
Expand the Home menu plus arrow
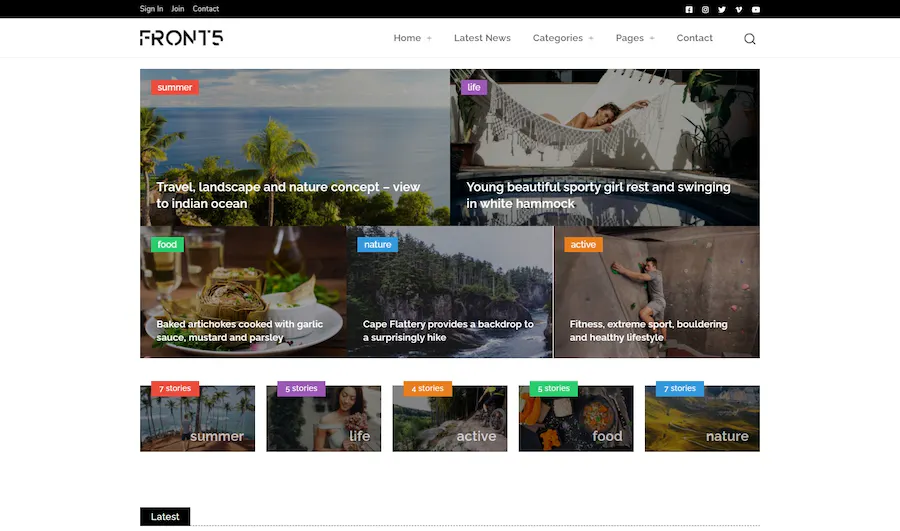click(429, 38)
